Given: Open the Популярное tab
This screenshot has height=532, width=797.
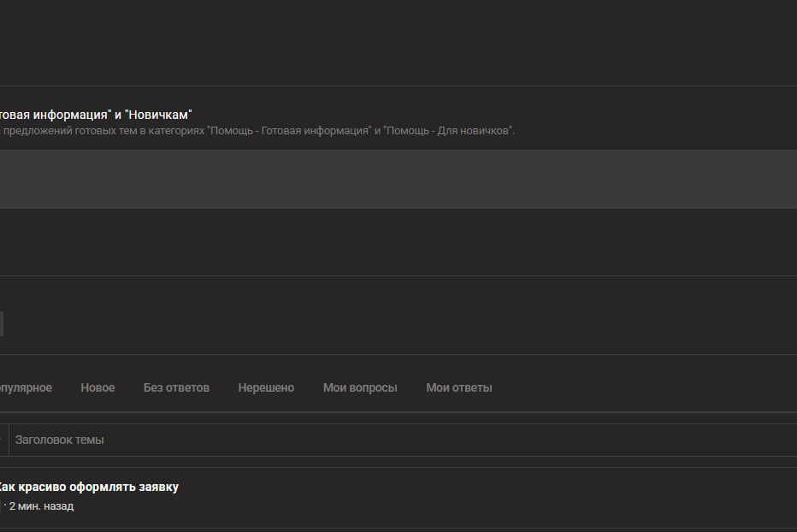Looking at the screenshot, I should (26, 387).
